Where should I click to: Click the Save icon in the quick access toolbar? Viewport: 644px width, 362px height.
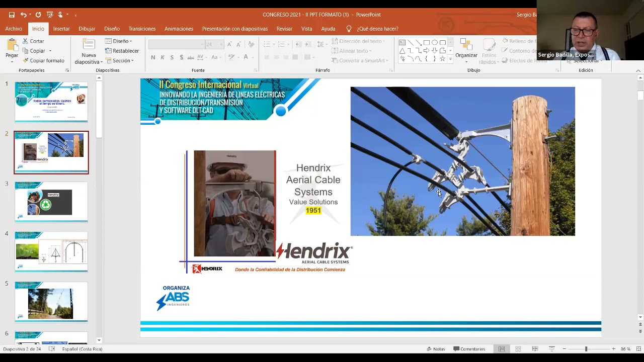[x=12, y=15]
